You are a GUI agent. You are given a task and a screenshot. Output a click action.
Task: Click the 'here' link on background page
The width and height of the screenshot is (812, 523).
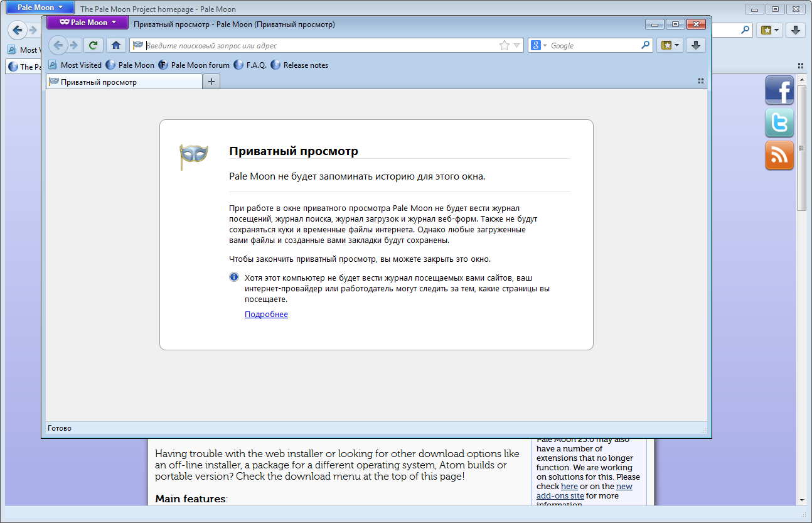point(569,486)
